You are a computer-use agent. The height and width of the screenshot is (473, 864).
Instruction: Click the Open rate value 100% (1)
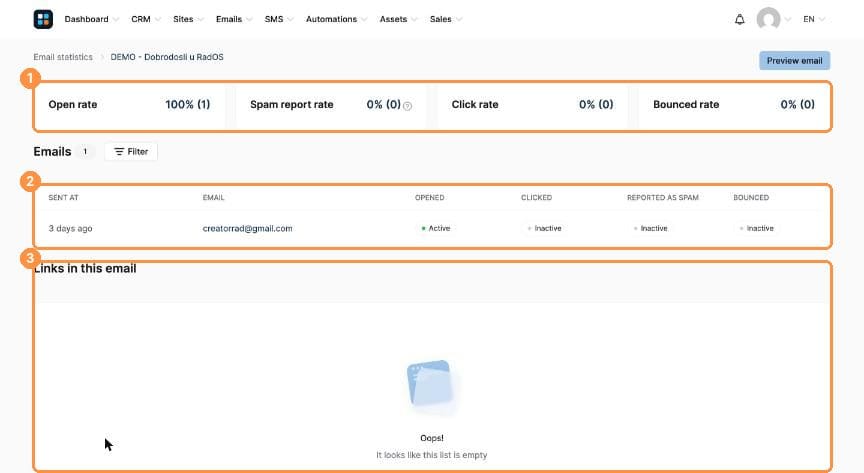(187, 105)
